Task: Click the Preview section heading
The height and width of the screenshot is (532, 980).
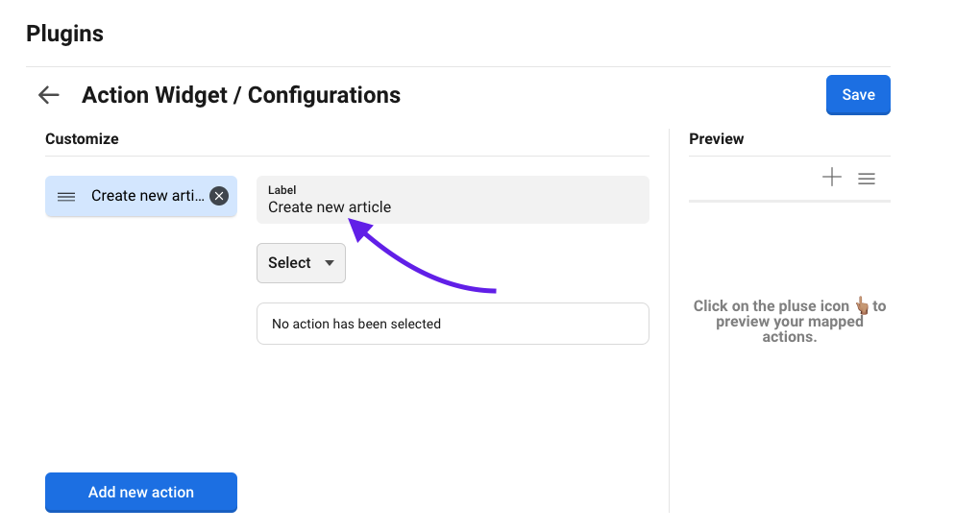Action: click(x=717, y=139)
